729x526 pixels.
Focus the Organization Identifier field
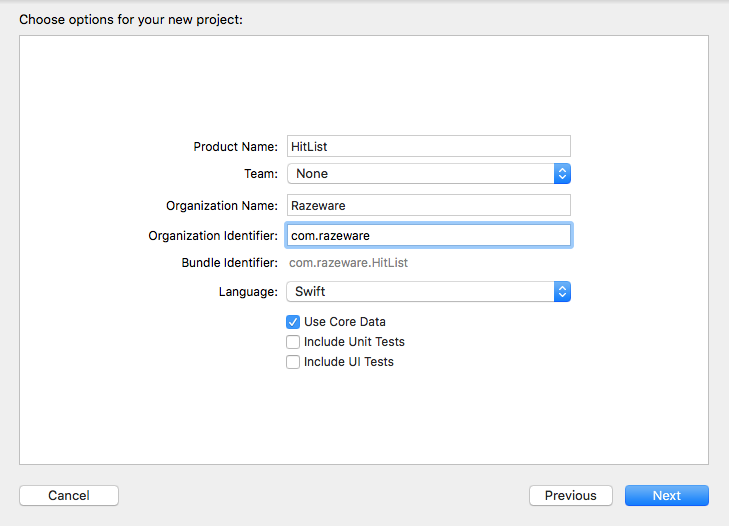pyautogui.click(x=428, y=235)
